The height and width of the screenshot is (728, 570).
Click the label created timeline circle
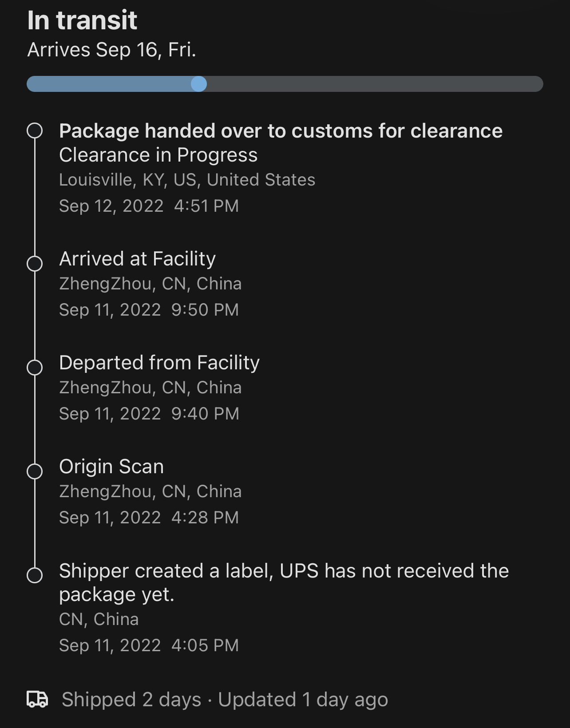click(35, 575)
